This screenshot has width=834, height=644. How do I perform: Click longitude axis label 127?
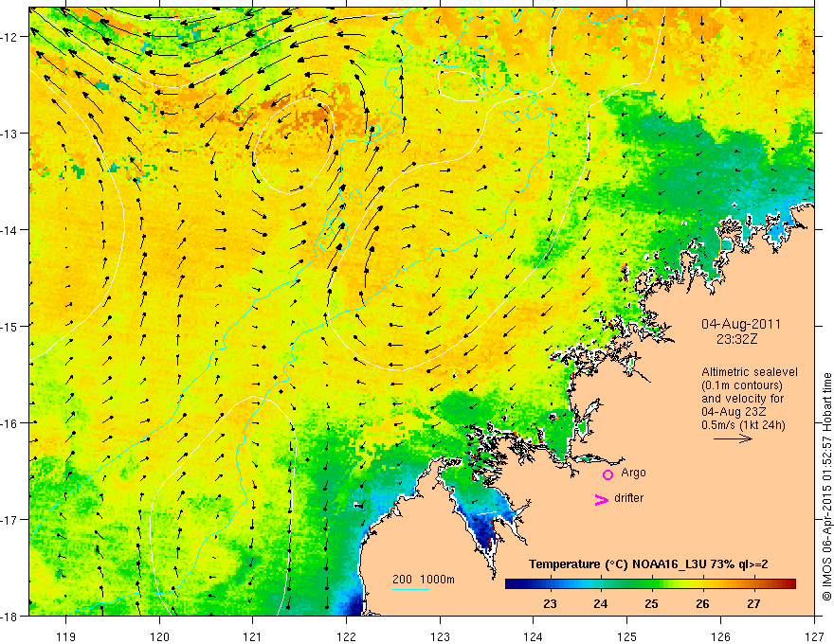pyautogui.click(x=814, y=636)
